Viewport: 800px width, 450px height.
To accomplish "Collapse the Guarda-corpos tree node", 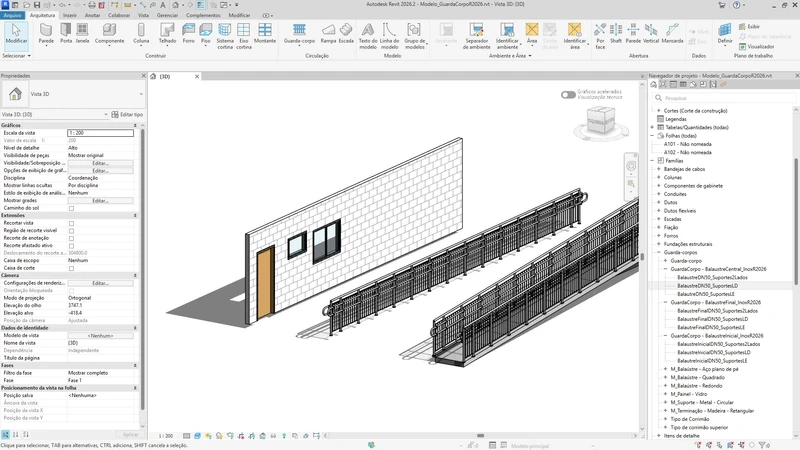I will [x=659, y=252].
